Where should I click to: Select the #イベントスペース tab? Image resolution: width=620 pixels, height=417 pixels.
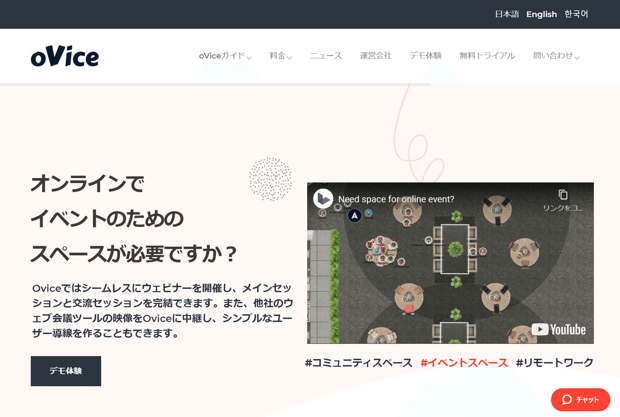464,362
